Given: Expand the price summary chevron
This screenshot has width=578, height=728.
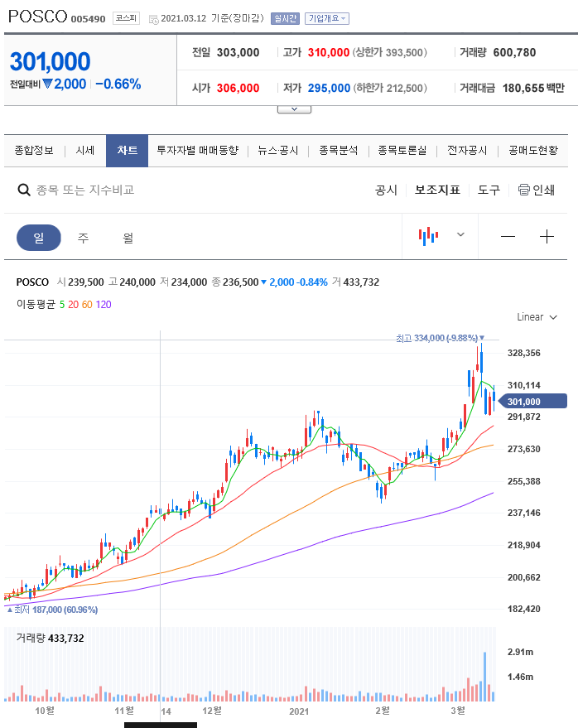Looking at the screenshot, I should click(x=294, y=109).
